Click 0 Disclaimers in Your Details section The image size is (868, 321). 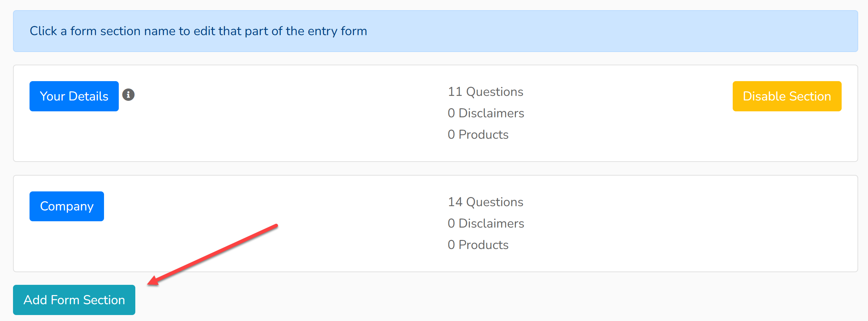point(486,113)
